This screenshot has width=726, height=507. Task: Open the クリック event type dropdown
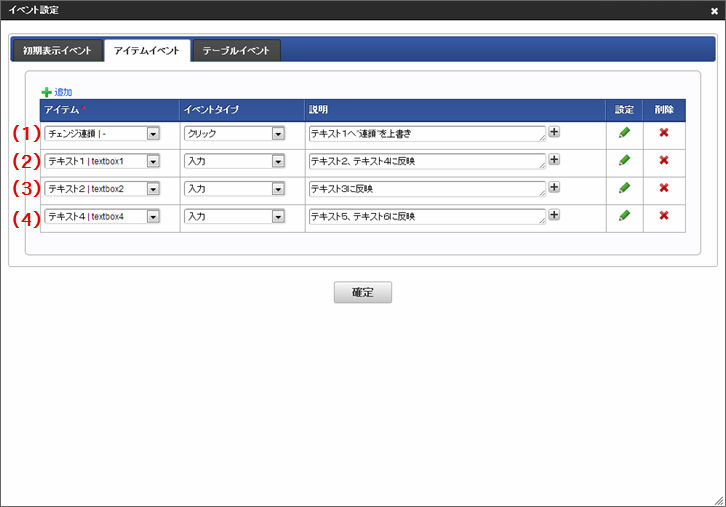click(235, 133)
